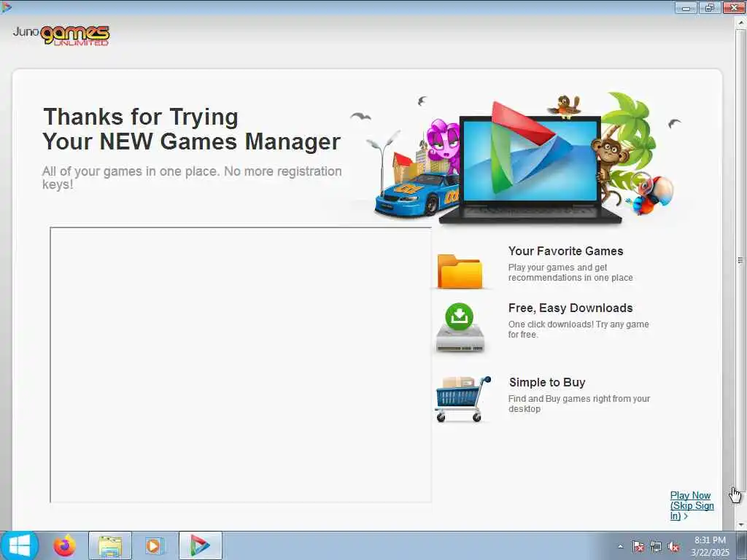Open the media player taskbar icon
The image size is (747, 560).
(154, 545)
